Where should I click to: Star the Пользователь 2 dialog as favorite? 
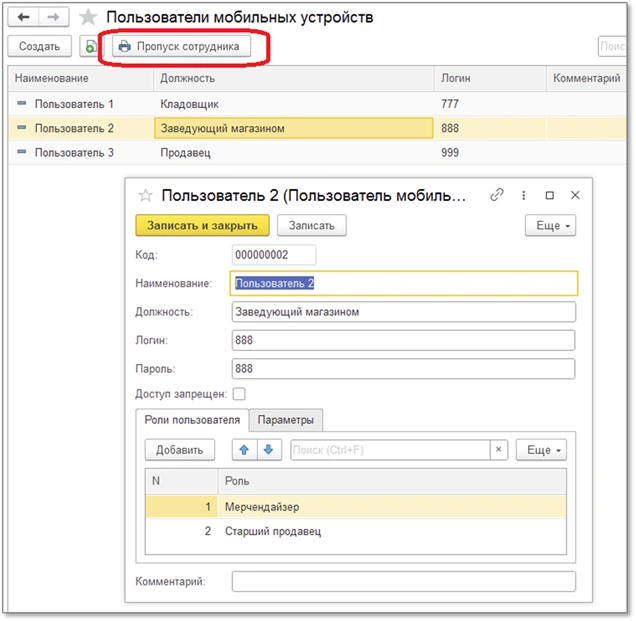click(146, 196)
